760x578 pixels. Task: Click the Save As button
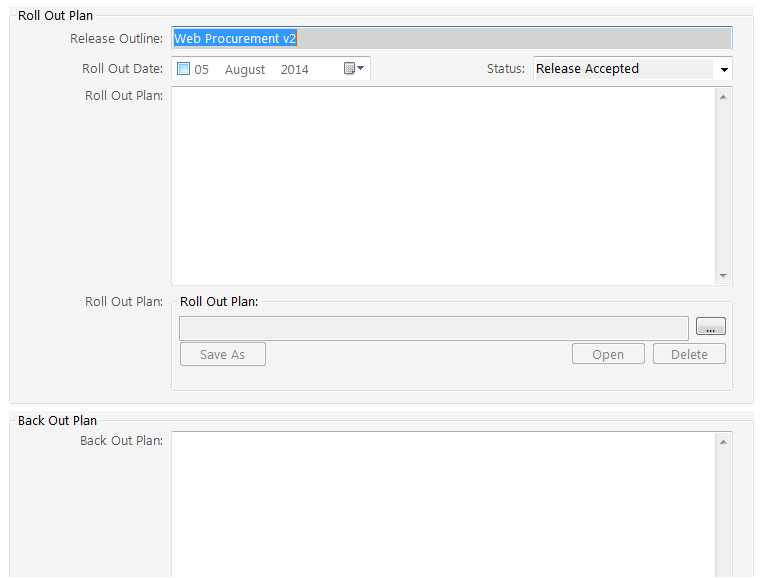pos(222,354)
